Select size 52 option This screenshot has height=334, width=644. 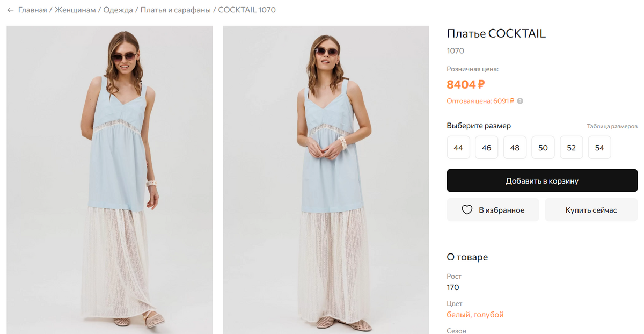point(571,148)
